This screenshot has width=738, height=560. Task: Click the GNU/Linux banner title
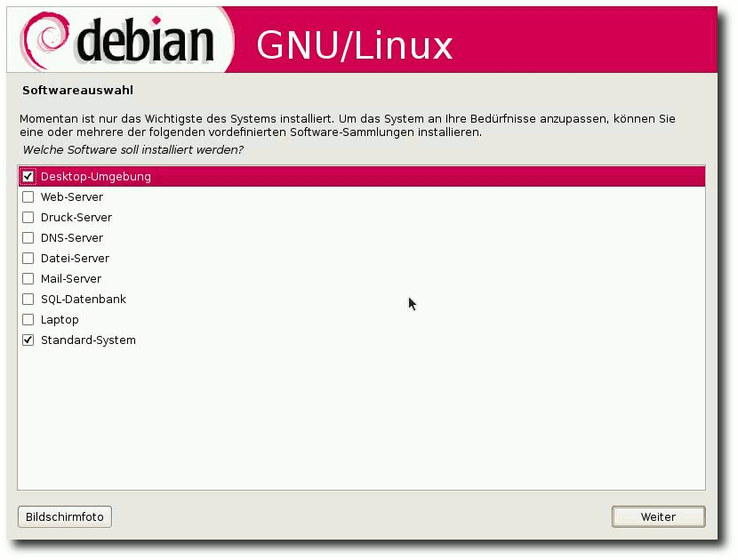(354, 45)
